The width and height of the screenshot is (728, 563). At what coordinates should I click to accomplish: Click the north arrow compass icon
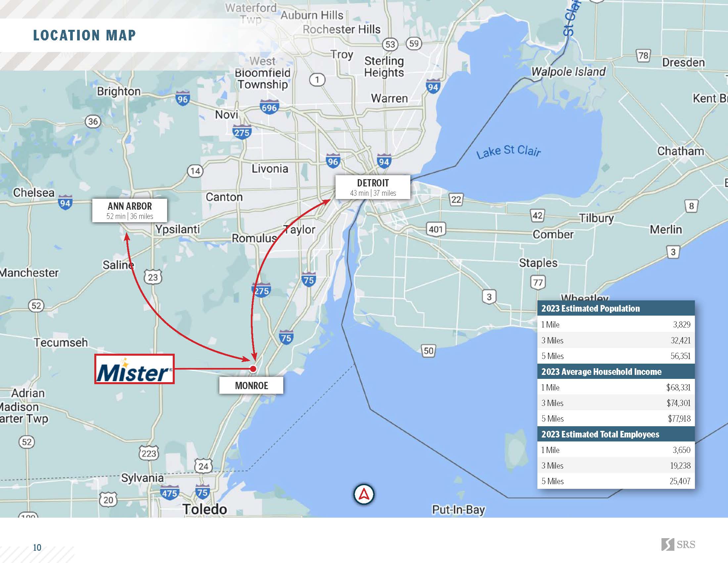pyautogui.click(x=364, y=494)
